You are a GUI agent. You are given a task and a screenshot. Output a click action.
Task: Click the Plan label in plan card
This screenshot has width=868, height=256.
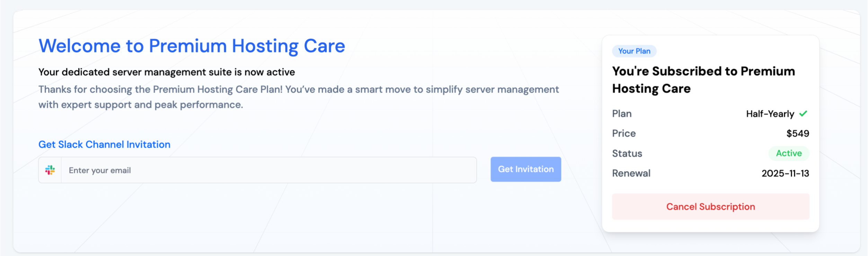click(x=622, y=114)
